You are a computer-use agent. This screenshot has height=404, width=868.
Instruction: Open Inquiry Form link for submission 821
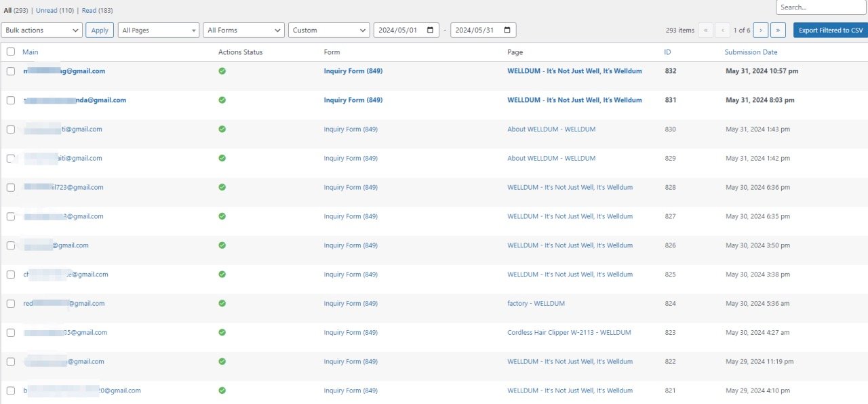[351, 390]
